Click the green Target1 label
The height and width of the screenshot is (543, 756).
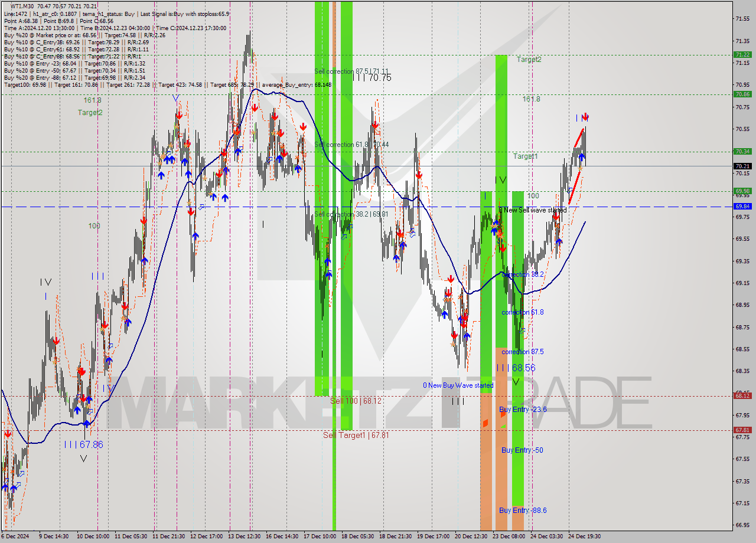(x=525, y=156)
